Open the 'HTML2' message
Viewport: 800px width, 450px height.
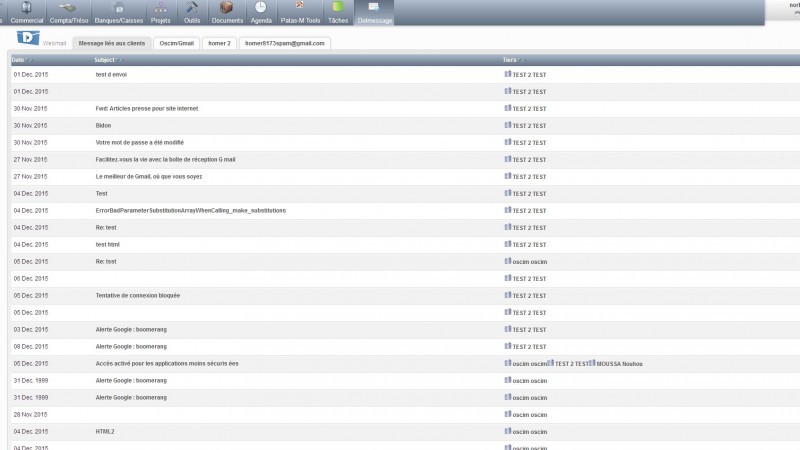click(105, 432)
